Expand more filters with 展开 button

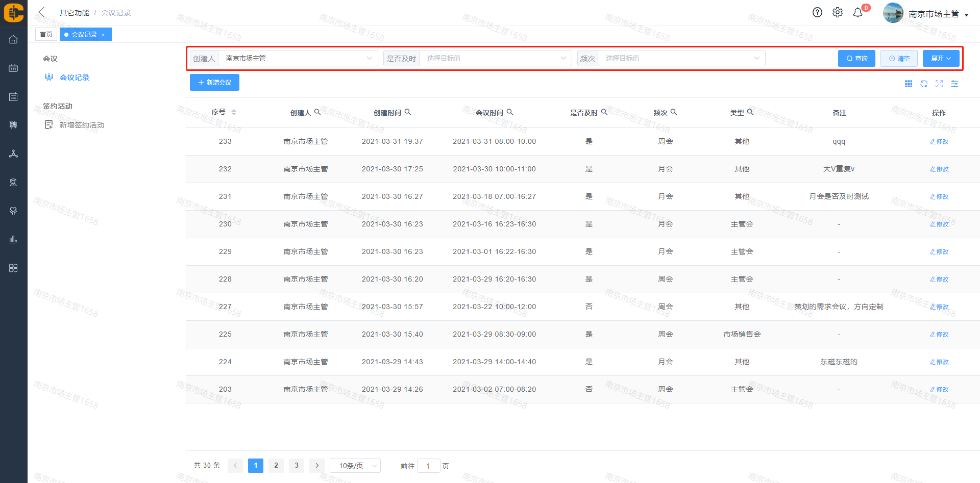(x=940, y=59)
